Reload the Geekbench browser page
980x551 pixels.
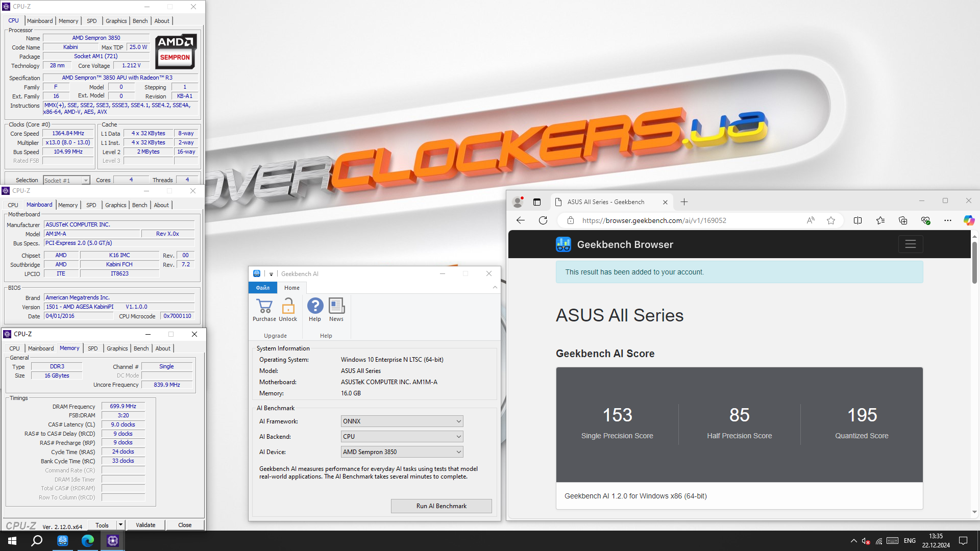click(x=543, y=220)
